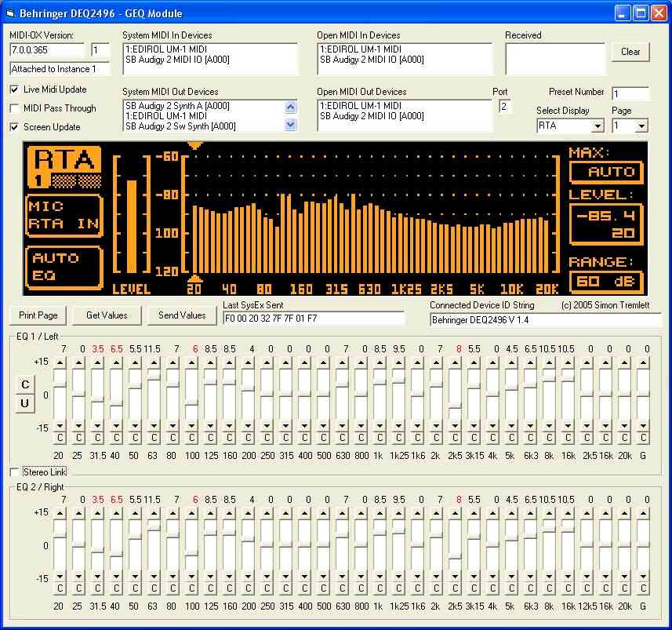Click the up scroll arrow in System MIDI Out Devices list
The image size is (672, 630).
point(291,107)
